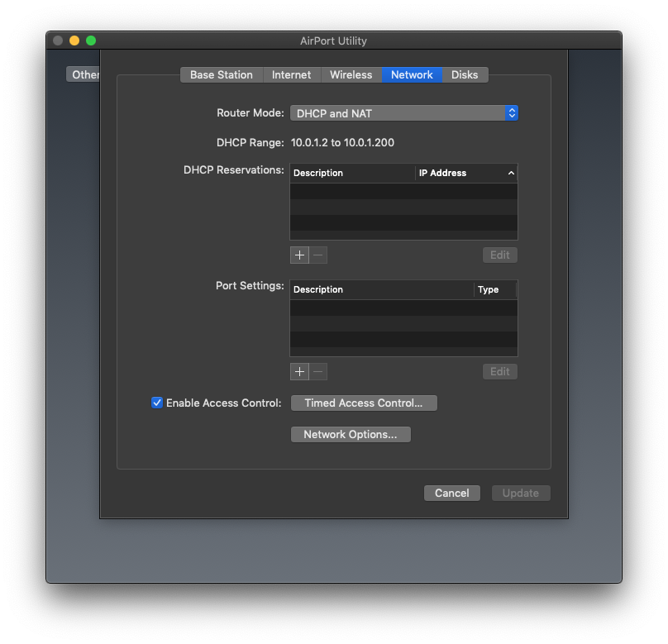
Task: Minimize the AirPort Utility window
Action: tap(74, 41)
